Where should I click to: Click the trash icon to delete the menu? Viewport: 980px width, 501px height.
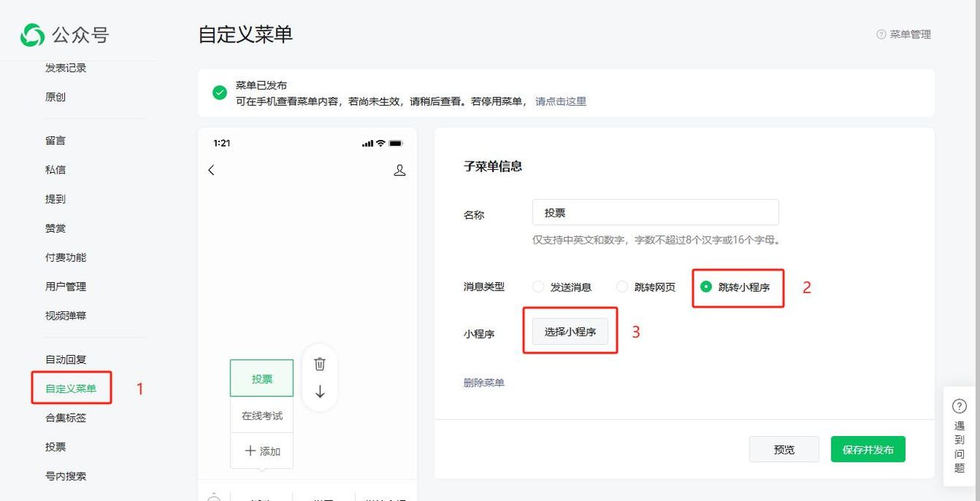pos(319,363)
